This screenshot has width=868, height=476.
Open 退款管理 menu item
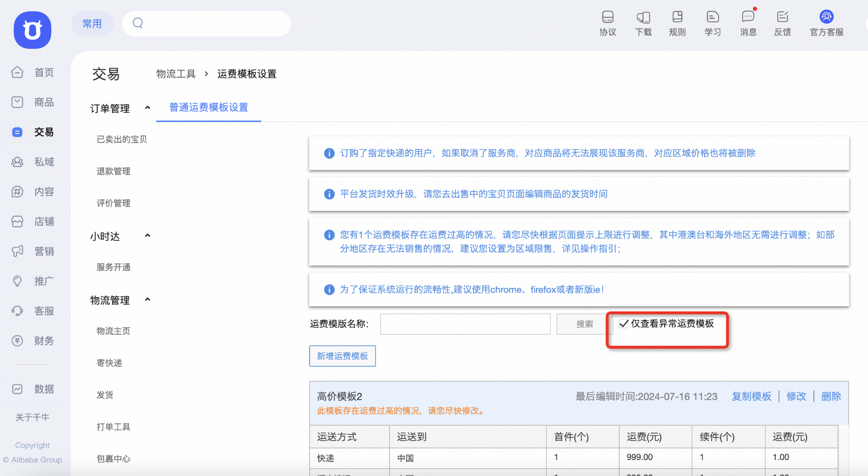(114, 171)
